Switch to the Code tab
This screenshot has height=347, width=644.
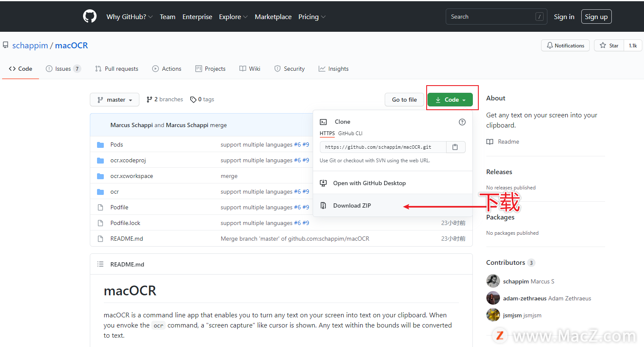click(20, 69)
